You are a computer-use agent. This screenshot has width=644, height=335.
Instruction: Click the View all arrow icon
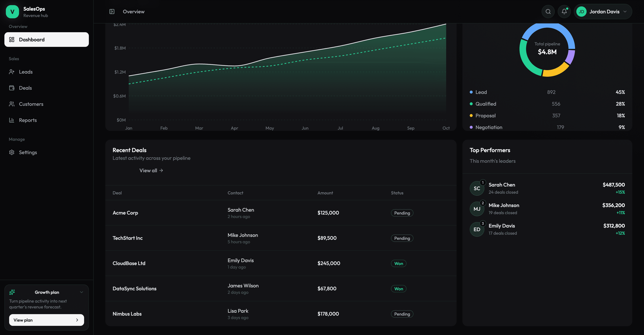(161, 170)
